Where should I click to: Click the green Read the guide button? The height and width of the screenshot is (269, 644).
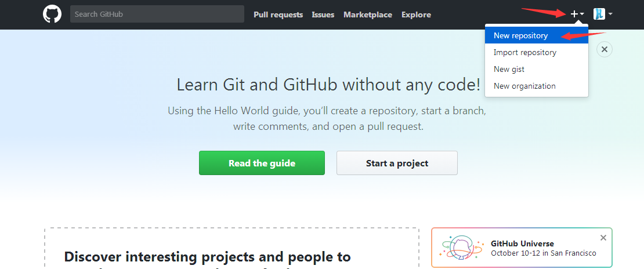[x=262, y=163]
